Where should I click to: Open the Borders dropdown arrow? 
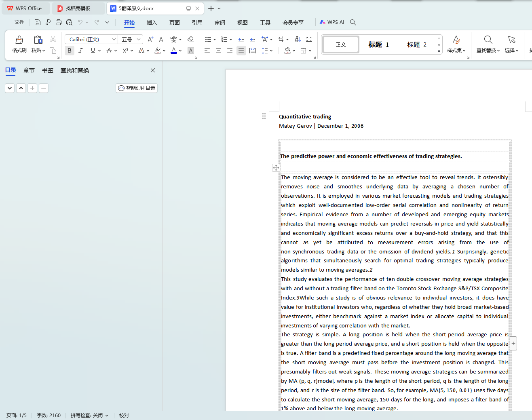coord(310,51)
